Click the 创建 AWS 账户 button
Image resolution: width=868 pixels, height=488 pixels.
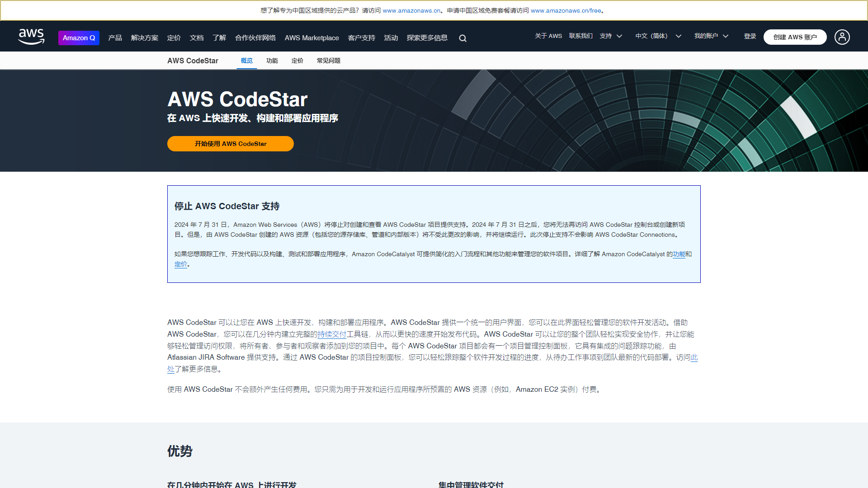point(795,37)
